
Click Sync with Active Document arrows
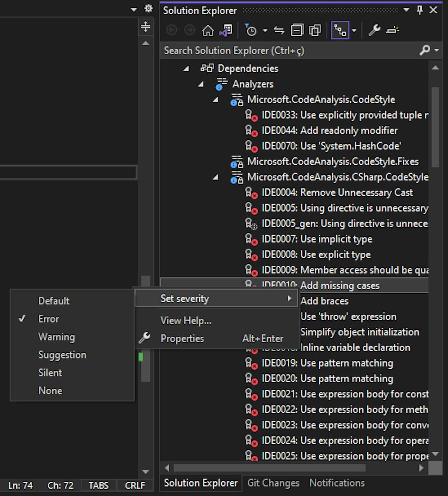coord(279,31)
